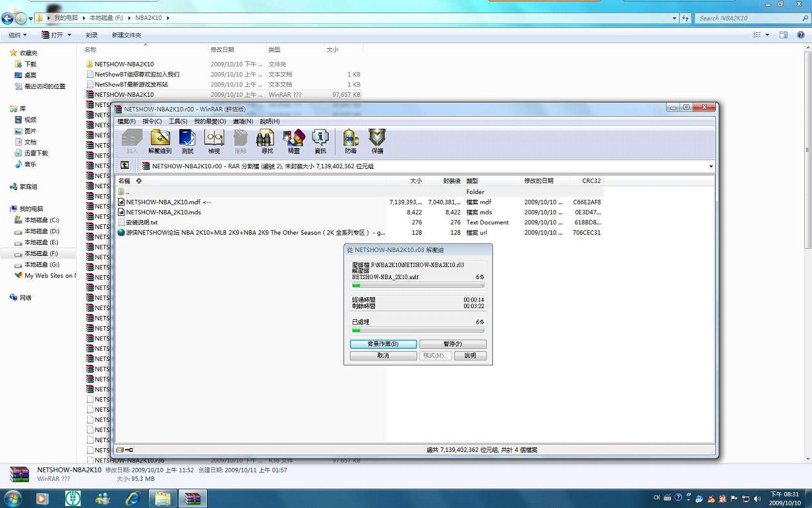
Task: Expand the 打开 dropdown arrow in Explorer
Action: pos(69,35)
